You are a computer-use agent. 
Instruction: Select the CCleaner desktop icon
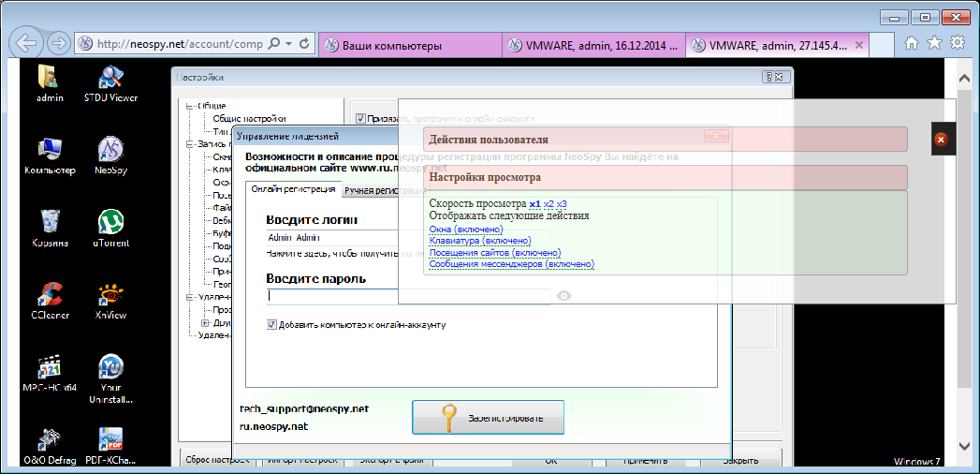[x=50, y=301]
